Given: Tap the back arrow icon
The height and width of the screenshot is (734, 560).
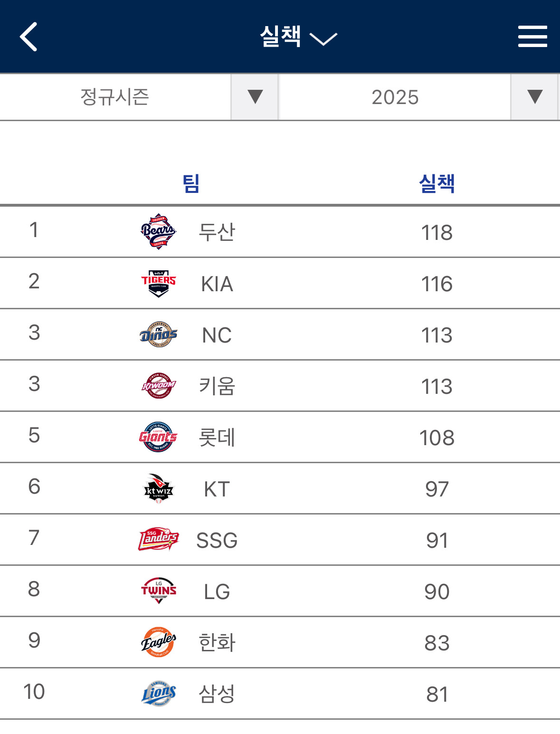Looking at the screenshot, I should click(29, 37).
